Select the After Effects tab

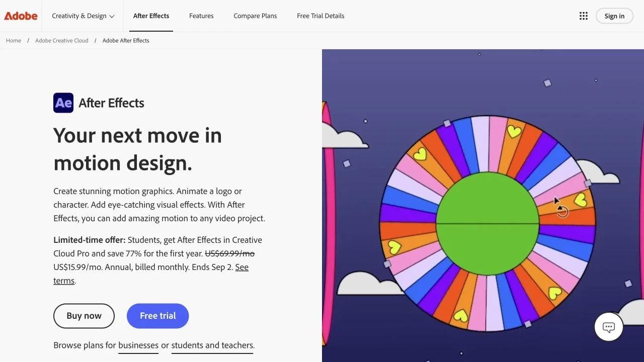(x=151, y=16)
